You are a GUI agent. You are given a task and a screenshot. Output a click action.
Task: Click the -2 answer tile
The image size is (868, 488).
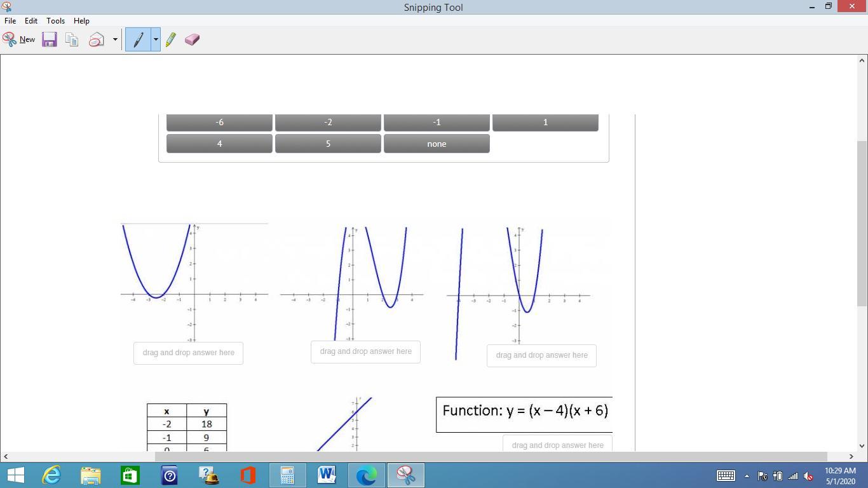pyautogui.click(x=328, y=123)
